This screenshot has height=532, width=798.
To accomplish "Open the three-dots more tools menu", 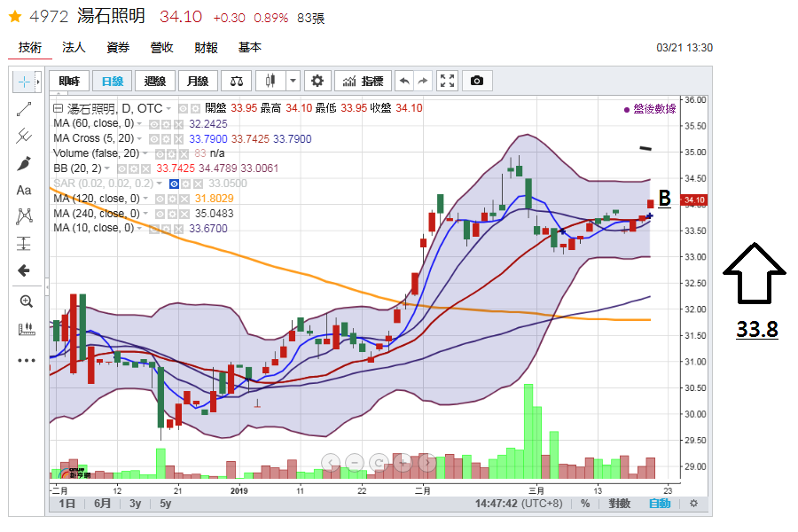I will coord(26,361).
